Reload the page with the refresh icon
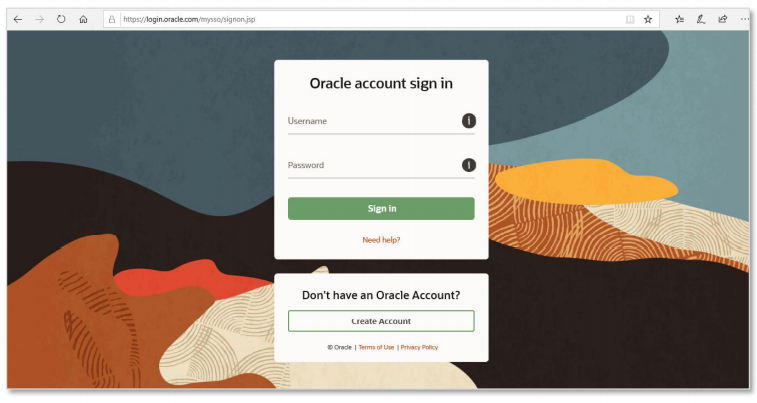Viewport: 757px width, 403px height. (61, 19)
